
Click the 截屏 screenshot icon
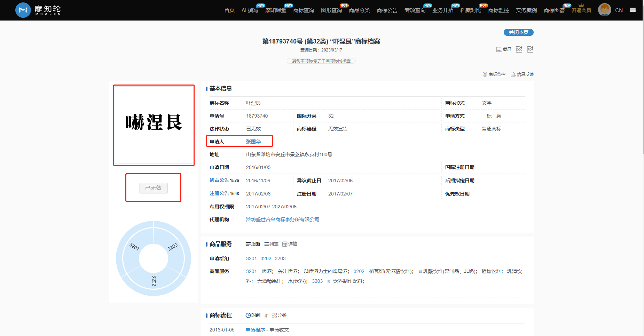[499, 49]
